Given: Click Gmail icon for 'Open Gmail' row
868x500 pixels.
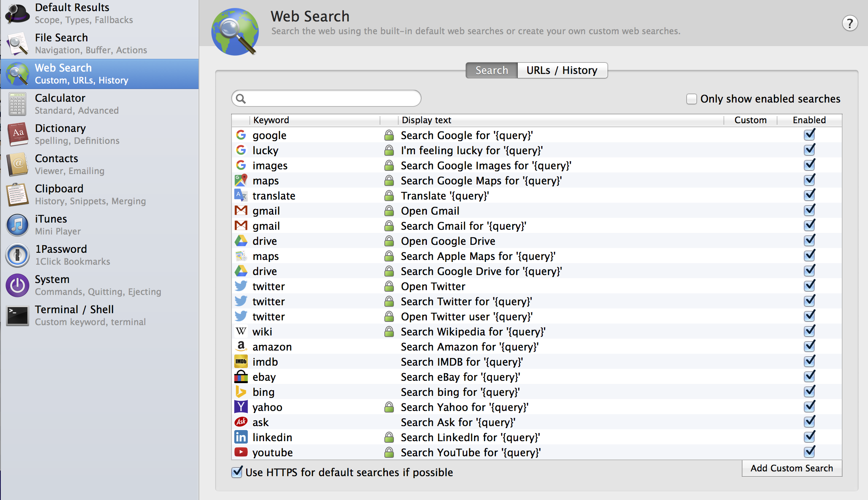Looking at the screenshot, I should [241, 211].
